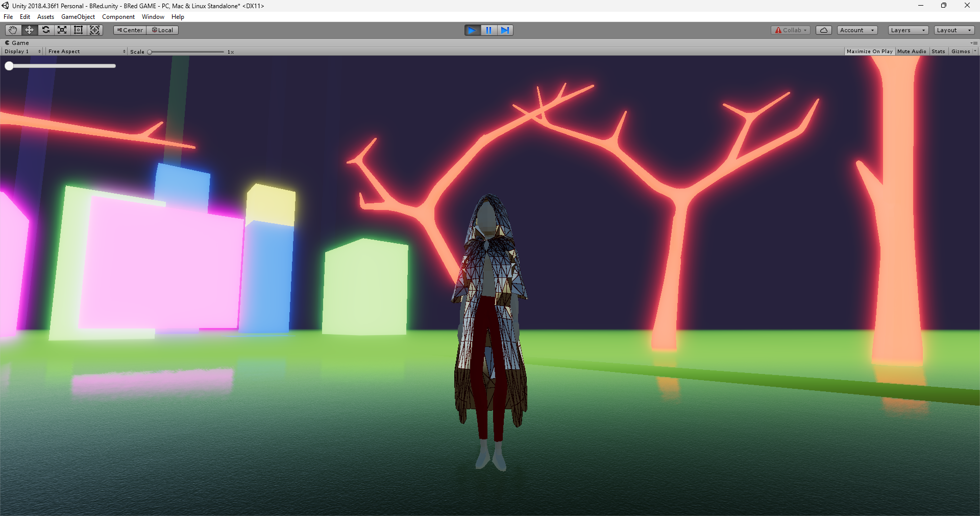This screenshot has height=516, width=980.
Task: Step one frame forward
Action: click(505, 30)
